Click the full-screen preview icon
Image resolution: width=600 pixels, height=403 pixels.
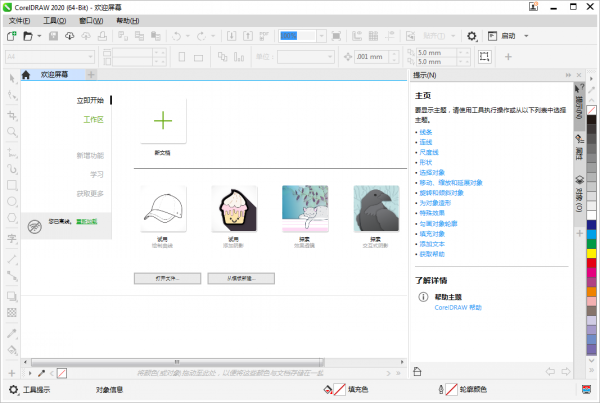tap(336, 36)
